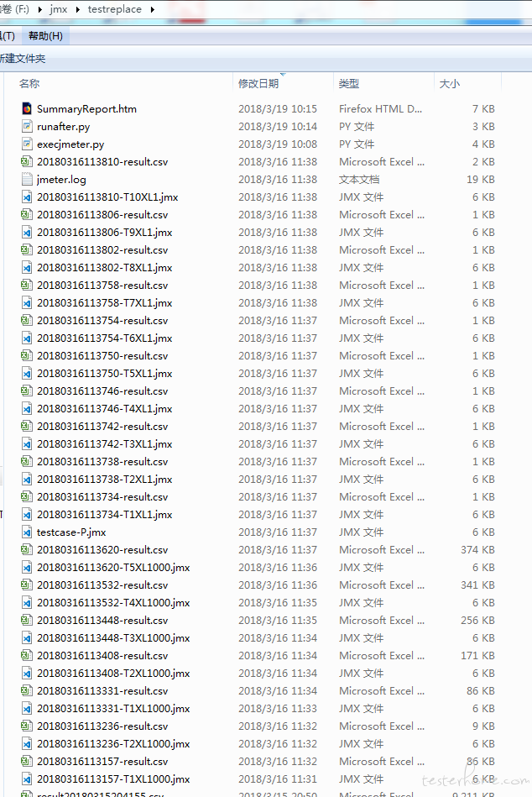This screenshot has height=797, width=532.
Task: Select the runafter.py file icon
Action: pyautogui.click(x=27, y=127)
